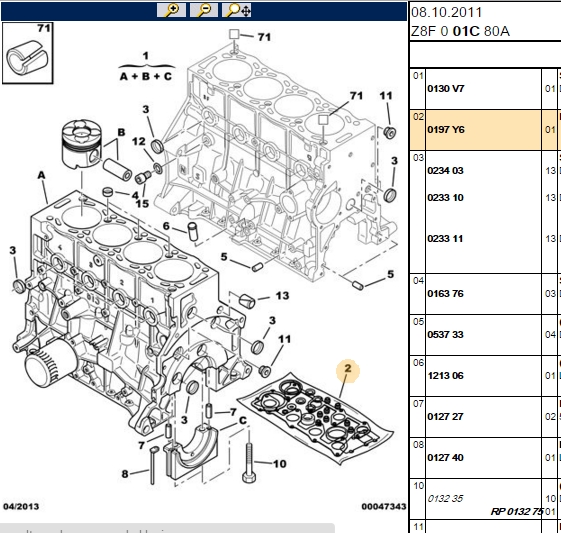The width and height of the screenshot is (561, 533).
Task: Click italic part number 0132 35
Action: pyautogui.click(x=445, y=498)
